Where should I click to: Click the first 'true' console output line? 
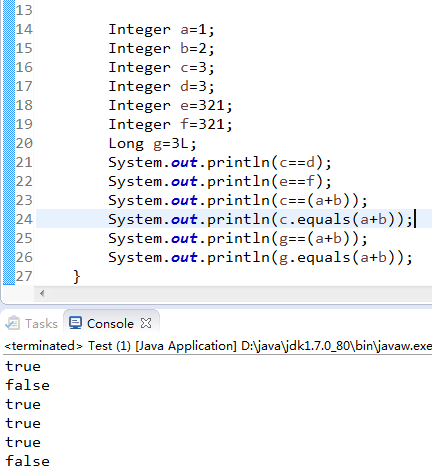click(23, 366)
